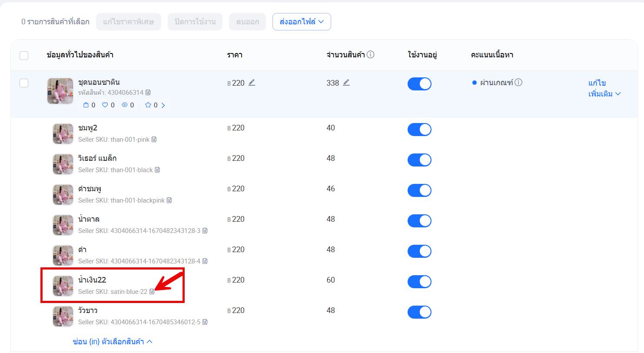Image resolution: width=644 pixels, height=353 pixels.
Task: Open info icon beside ผ่านเกณฑ์ status
Action: coord(518,83)
